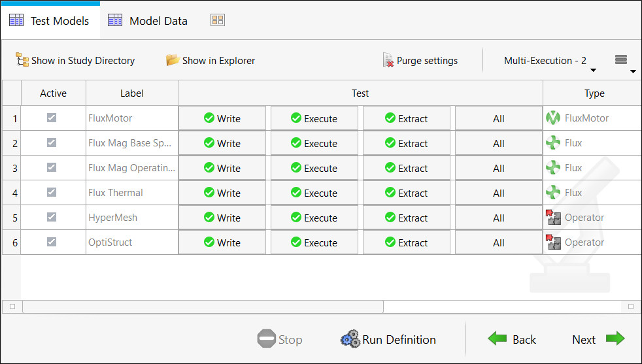Toggle the Active checkbox for FluxMotor
This screenshot has width=642, height=364.
pyautogui.click(x=52, y=118)
